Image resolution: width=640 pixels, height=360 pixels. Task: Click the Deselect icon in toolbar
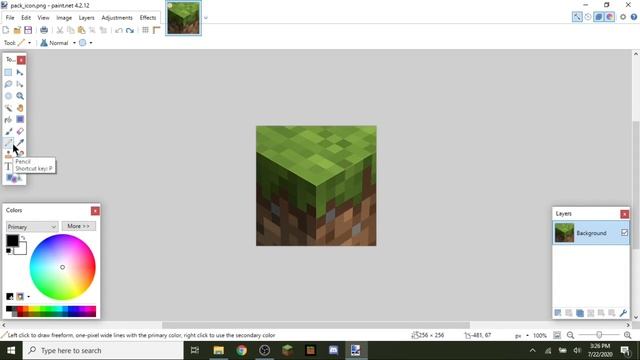coord(104,30)
